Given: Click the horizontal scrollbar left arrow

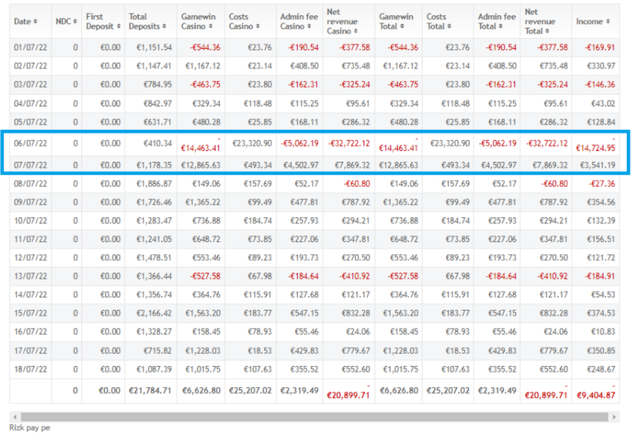Looking at the screenshot, I should point(15,417).
